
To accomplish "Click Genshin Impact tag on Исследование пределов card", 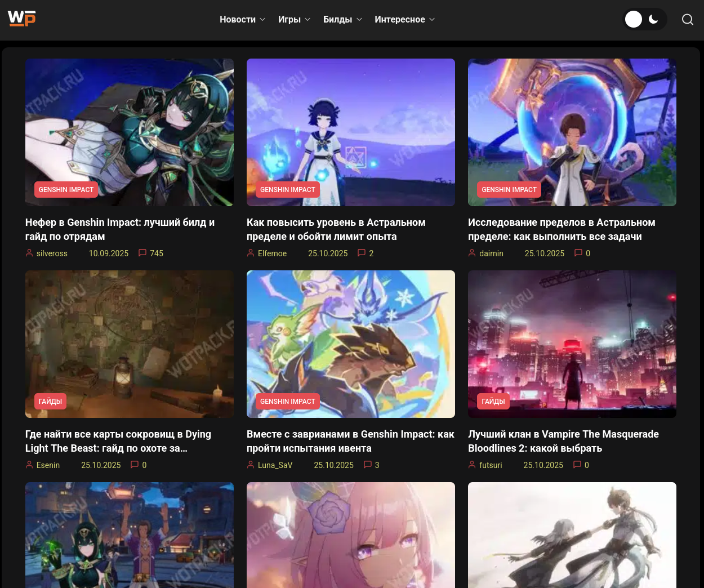I will point(509,190).
